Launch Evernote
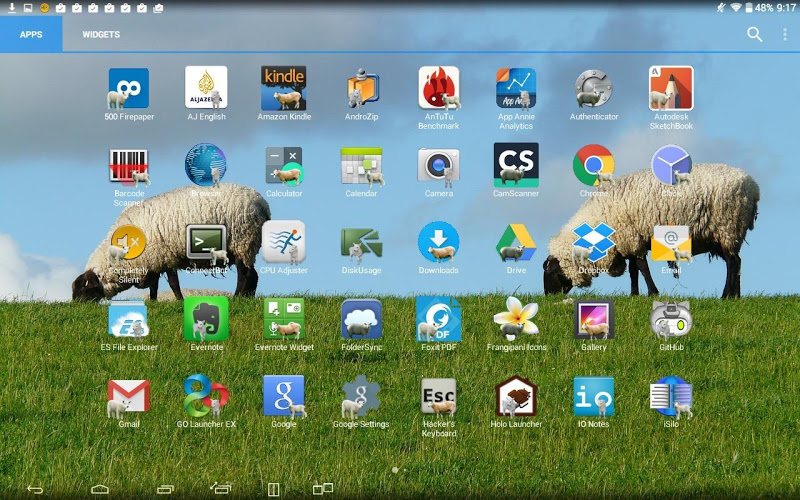Image resolution: width=800 pixels, height=500 pixels. (206, 319)
